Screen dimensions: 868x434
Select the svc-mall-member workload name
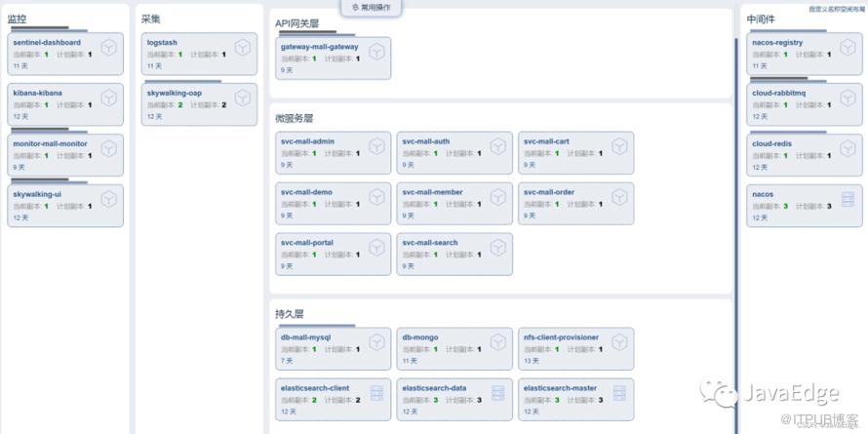point(432,192)
